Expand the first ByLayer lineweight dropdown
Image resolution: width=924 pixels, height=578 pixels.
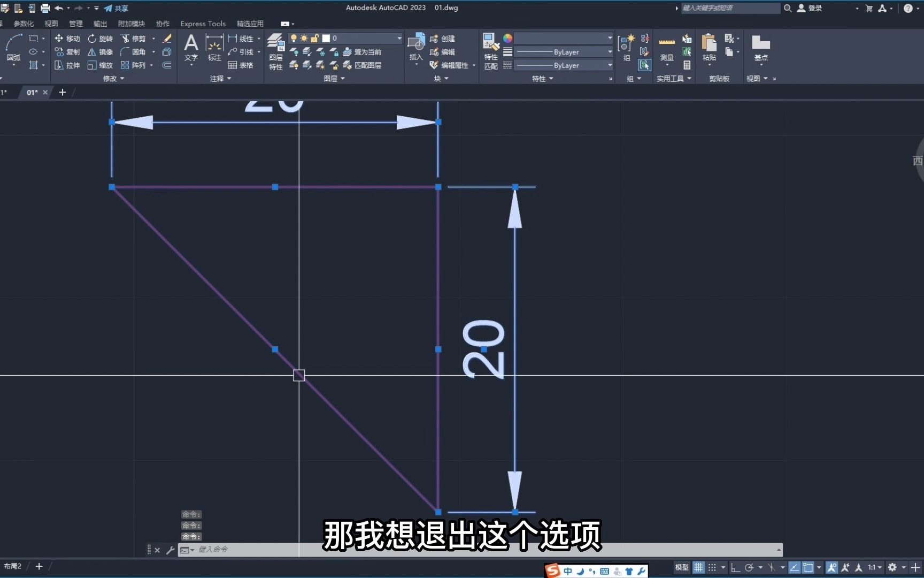click(x=610, y=52)
